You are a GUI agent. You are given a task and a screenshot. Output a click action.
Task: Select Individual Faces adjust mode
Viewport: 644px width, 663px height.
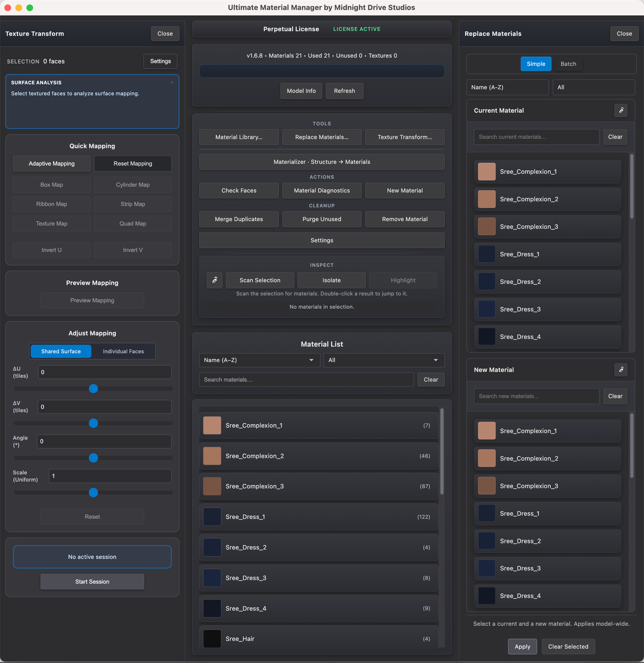(123, 351)
